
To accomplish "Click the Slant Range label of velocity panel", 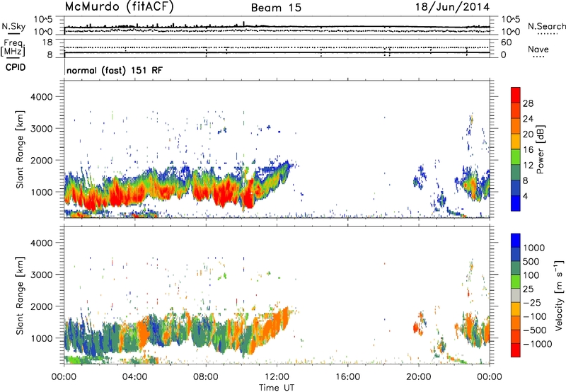I will [x=20, y=296].
